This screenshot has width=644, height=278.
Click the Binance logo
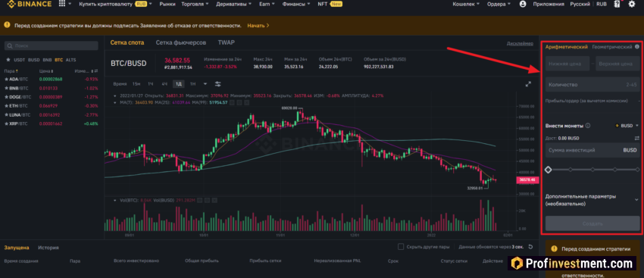pyautogui.click(x=29, y=4)
